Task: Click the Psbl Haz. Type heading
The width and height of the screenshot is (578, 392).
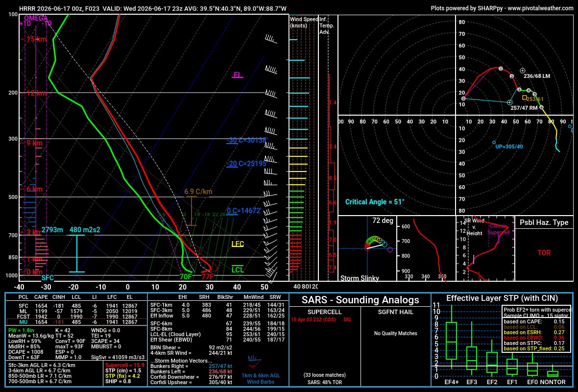Action: pos(544,222)
